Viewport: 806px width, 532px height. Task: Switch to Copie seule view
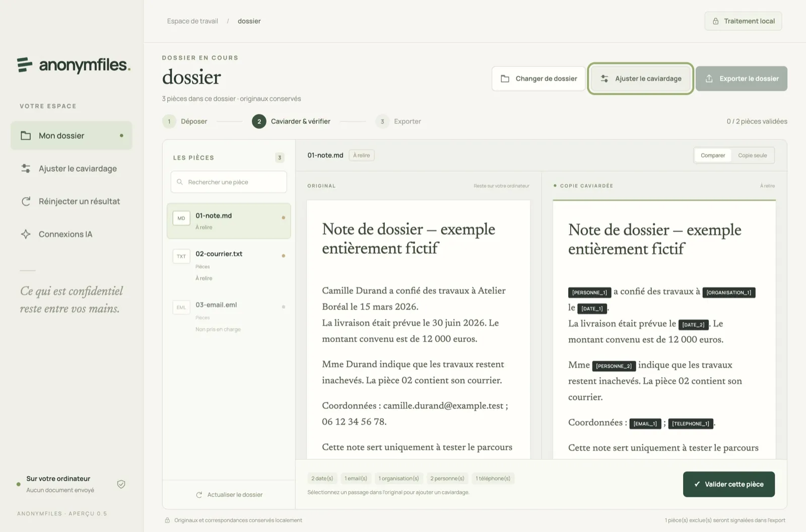(x=753, y=156)
